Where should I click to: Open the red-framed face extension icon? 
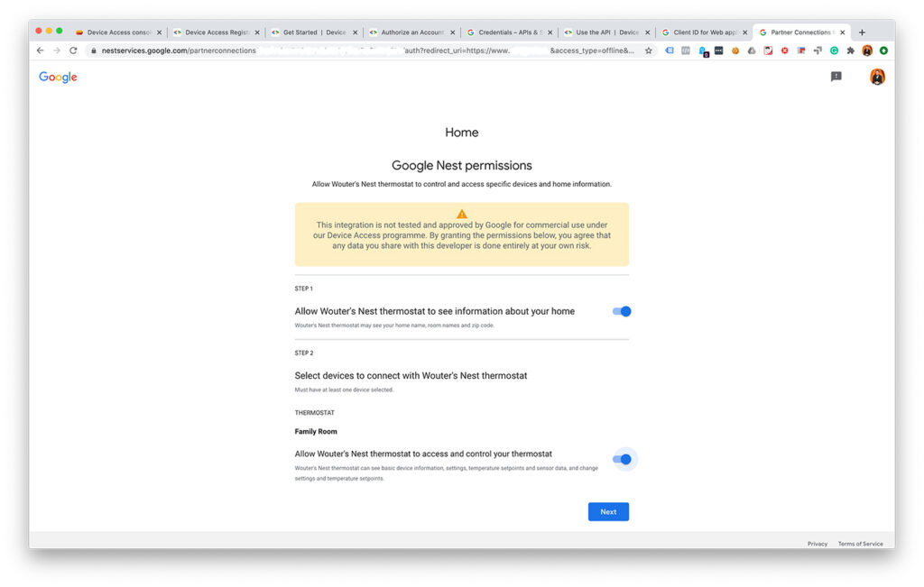768,50
